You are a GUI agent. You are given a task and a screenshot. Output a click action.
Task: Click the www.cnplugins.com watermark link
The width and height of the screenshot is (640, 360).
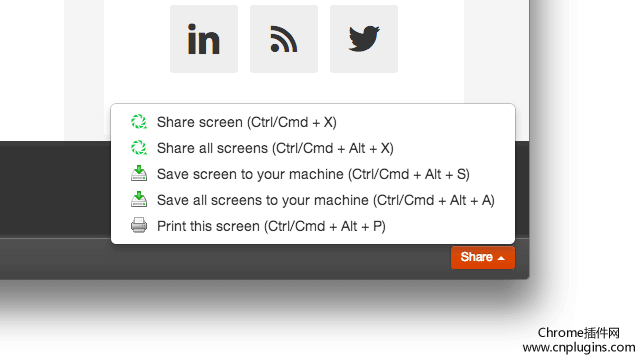[x=579, y=347]
